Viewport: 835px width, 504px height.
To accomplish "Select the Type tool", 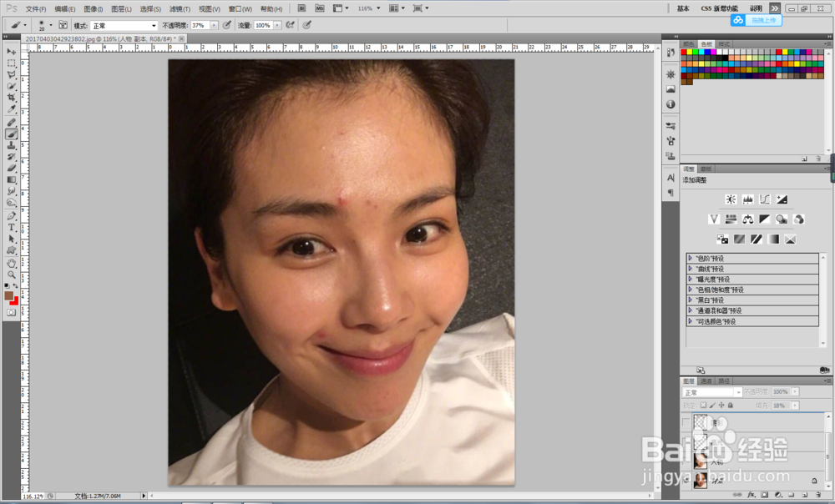I will click(11, 227).
